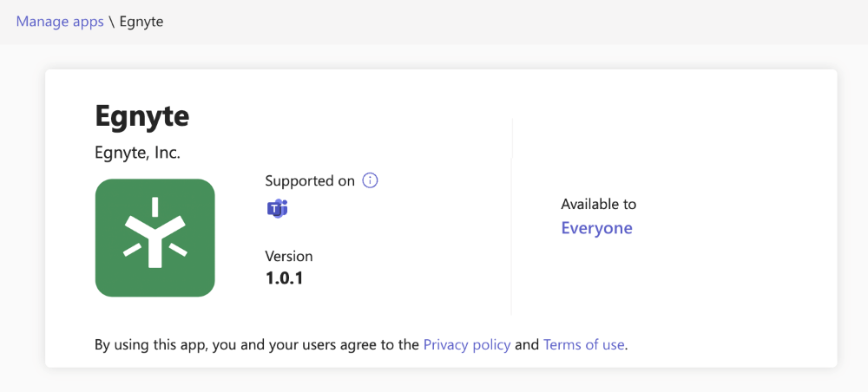Click the Manage apps breadcrumb link
868x392 pixels.
[60, 23]
